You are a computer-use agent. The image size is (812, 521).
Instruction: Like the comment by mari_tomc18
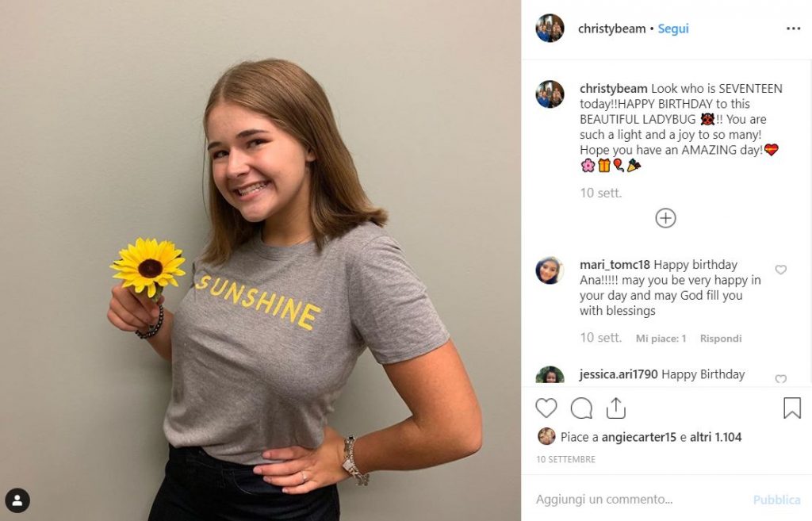(780, 270)
